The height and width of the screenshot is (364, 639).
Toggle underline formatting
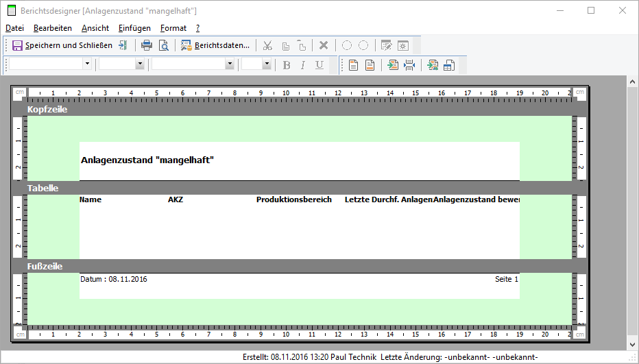[x=319, y=65]
